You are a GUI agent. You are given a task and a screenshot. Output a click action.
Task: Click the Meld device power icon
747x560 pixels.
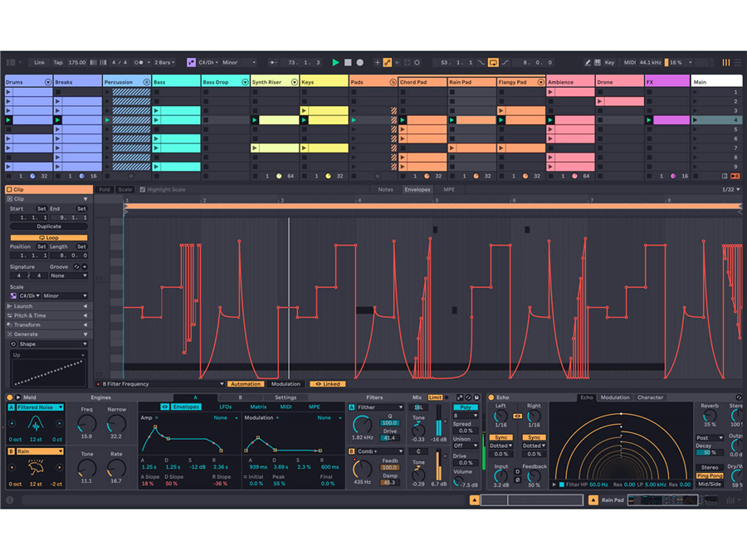point(11,397)
